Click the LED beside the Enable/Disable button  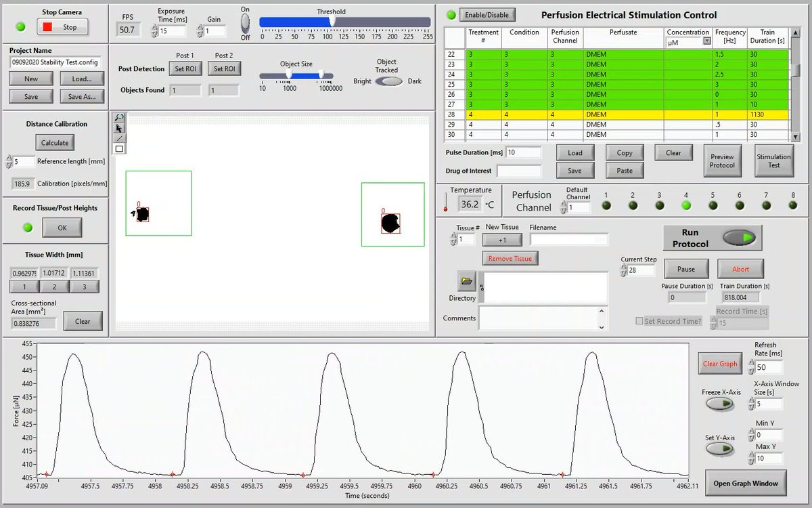pos(453,14)
